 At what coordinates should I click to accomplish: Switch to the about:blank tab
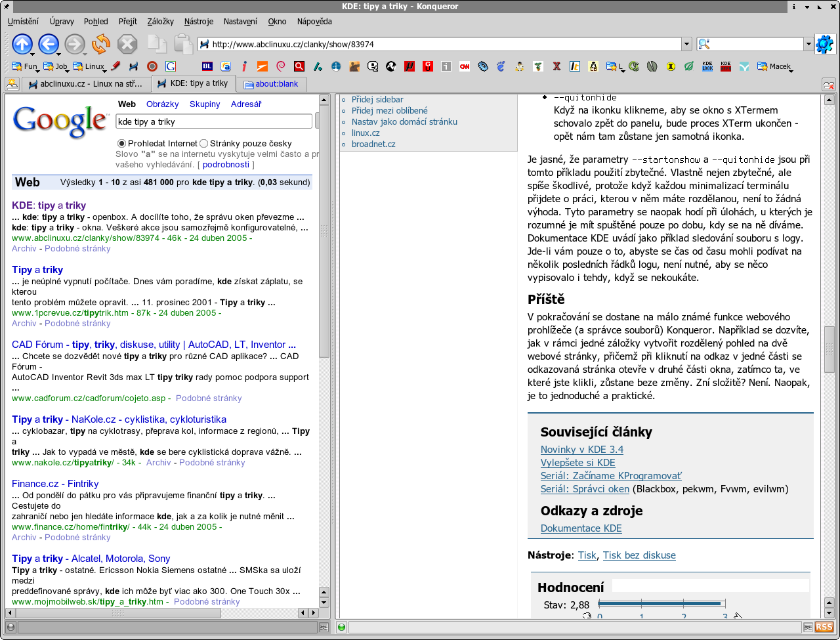[270, 84]
